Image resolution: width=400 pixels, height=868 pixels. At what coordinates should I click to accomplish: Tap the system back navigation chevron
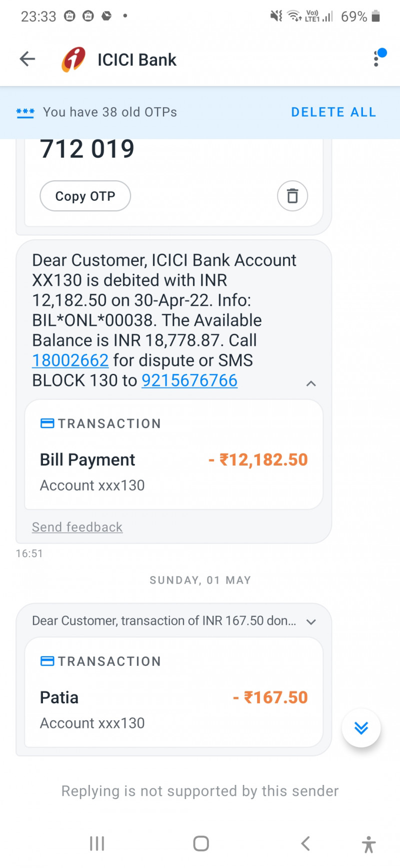tap(305, 843)
